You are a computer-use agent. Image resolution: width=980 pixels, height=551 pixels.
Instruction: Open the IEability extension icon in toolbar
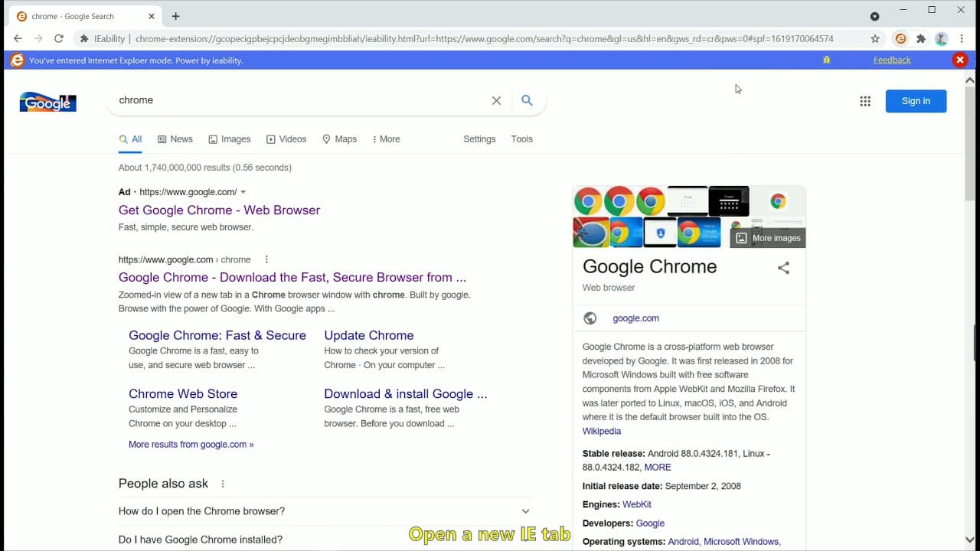(x=901, y=38)
